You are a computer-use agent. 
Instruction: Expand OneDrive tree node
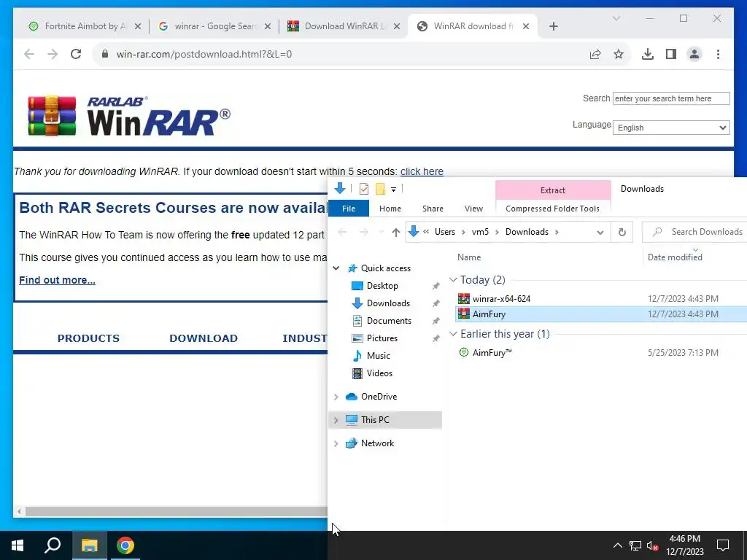[x=336, y=397]
